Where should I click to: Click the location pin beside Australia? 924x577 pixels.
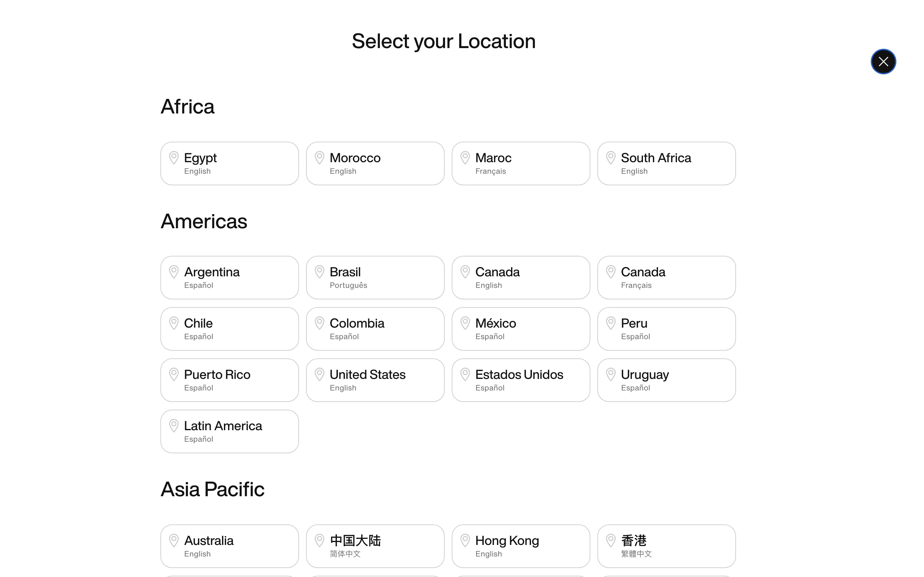point(174,540)
